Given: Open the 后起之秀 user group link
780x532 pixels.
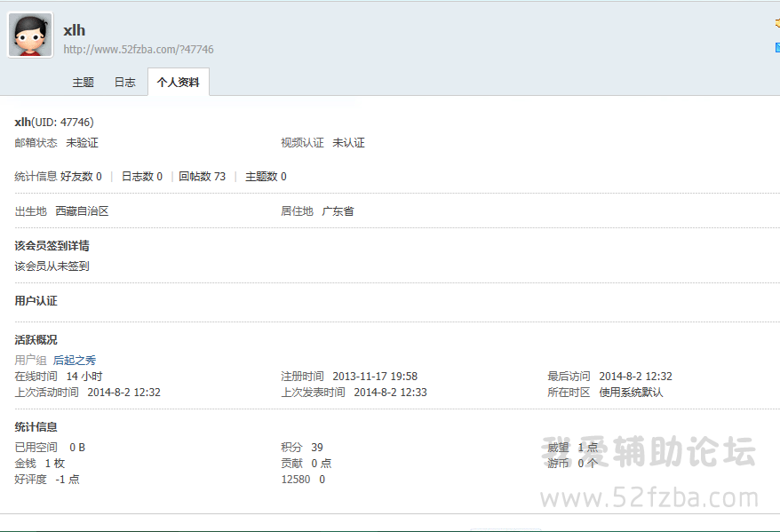Looking at the screenshot, I should pyautogui.click(x=75, y=361).
